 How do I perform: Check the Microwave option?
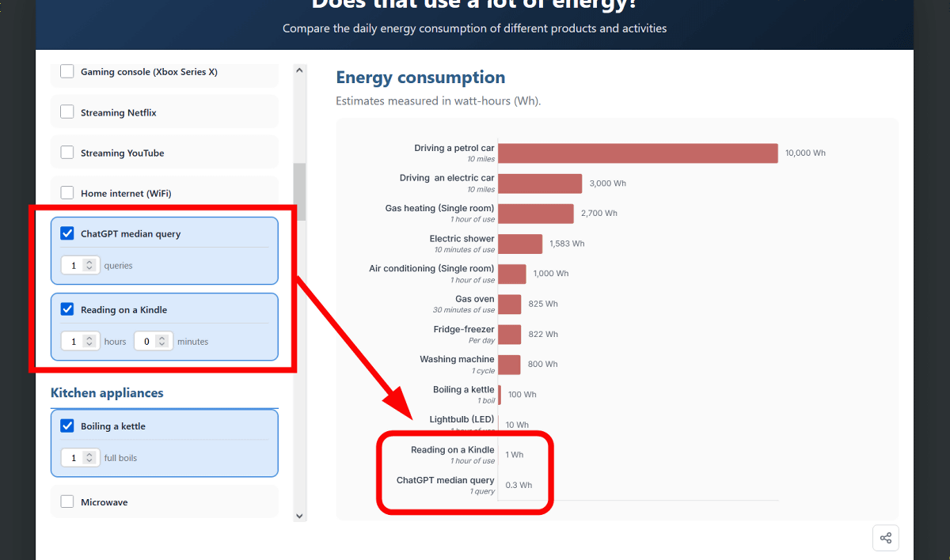pos(67,502)
